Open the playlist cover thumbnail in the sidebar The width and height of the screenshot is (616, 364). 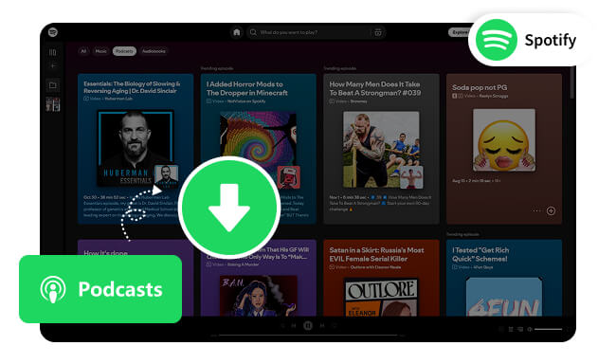click(x=53, y=104)
